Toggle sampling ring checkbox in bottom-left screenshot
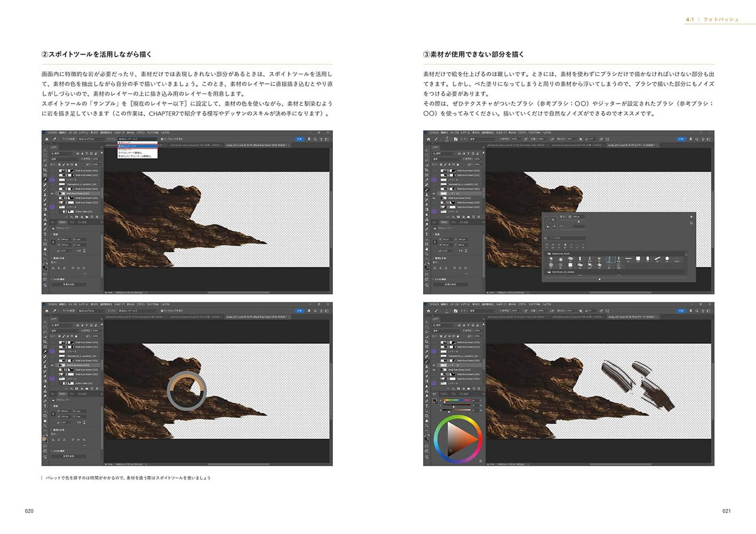This screenshot has height=534, width=756. pyautogui.click(x=162, y=311)
